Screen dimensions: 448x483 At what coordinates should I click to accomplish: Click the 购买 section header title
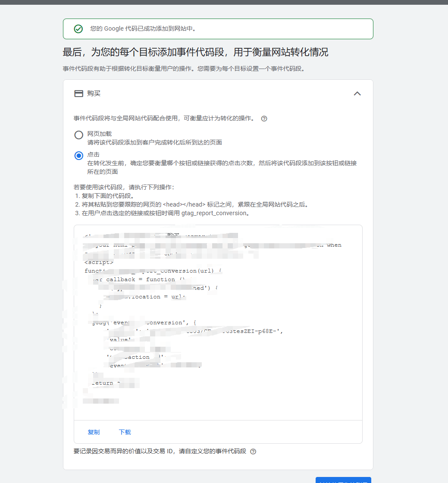pyautogui.click(x=94, y=93)
